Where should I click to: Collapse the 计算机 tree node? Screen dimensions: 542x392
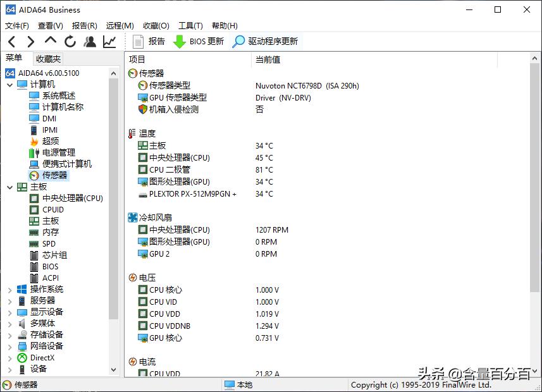10,83
